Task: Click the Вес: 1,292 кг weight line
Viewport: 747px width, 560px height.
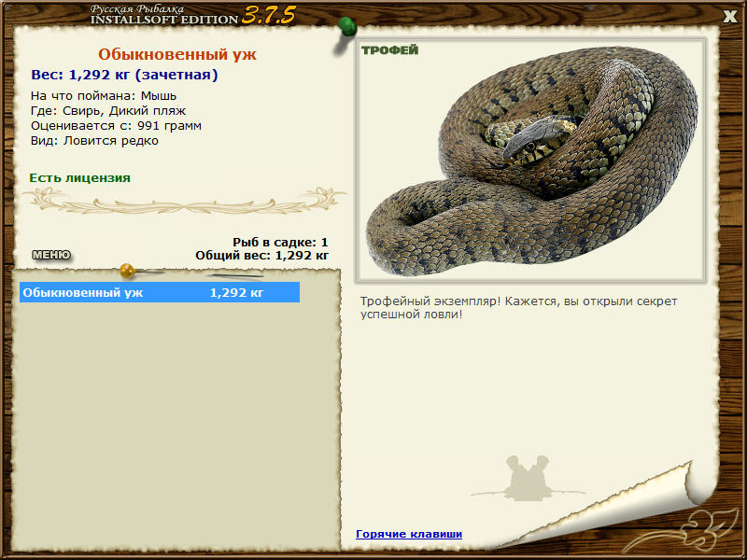Action: pos(124,75)
